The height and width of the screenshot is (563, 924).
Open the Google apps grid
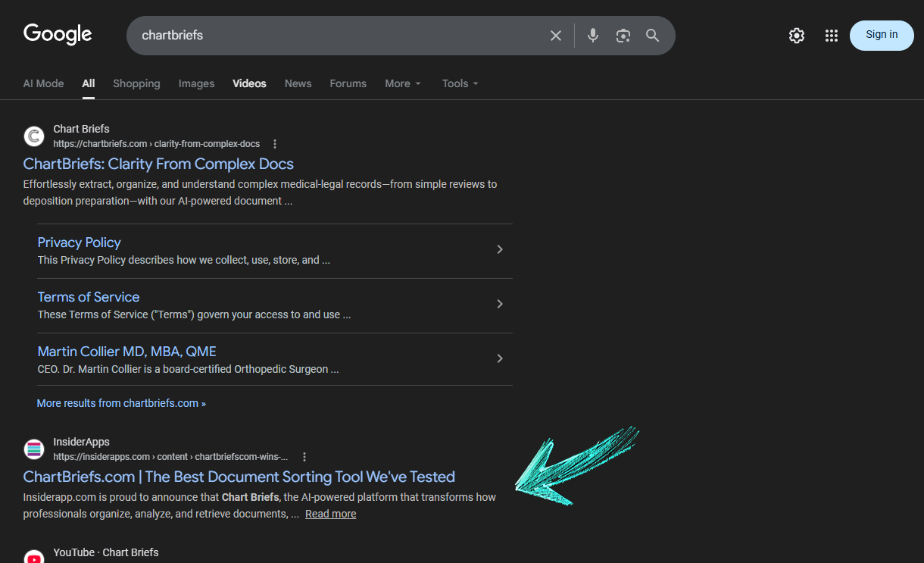coord(831,36)
